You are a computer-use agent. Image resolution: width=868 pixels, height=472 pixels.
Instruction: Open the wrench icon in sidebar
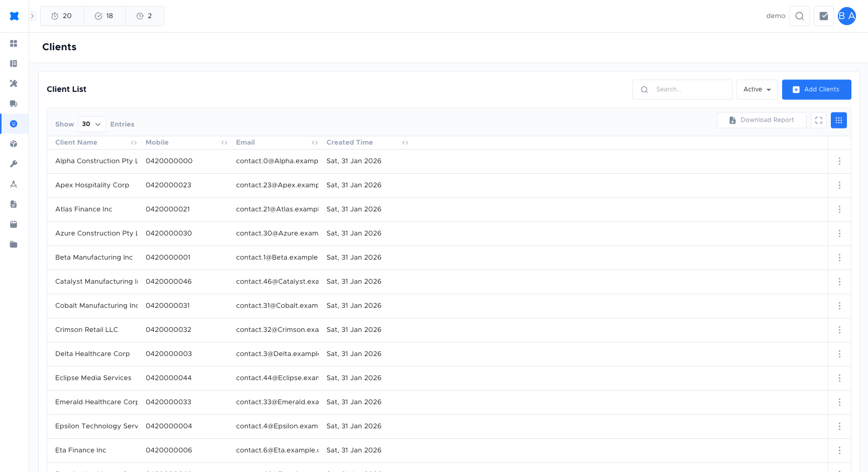pos(14,164)
